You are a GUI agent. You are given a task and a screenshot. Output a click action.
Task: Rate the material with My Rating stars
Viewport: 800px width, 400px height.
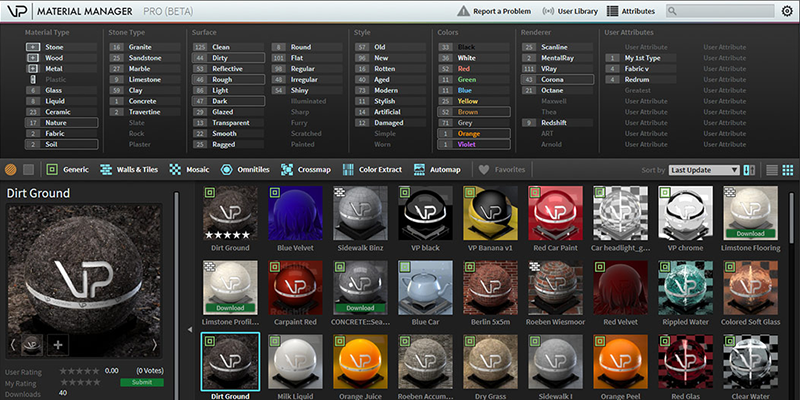click(80, 383)
